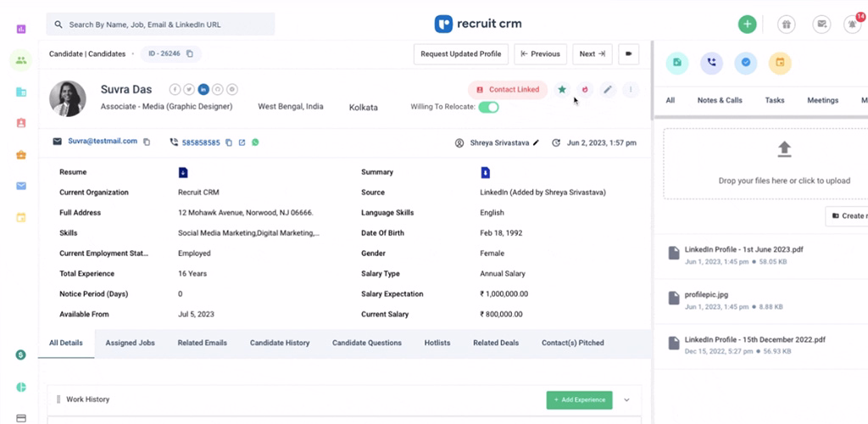Go to the Previous candidate
Viewport: 868px width, 424px height.
coord(540,54)
